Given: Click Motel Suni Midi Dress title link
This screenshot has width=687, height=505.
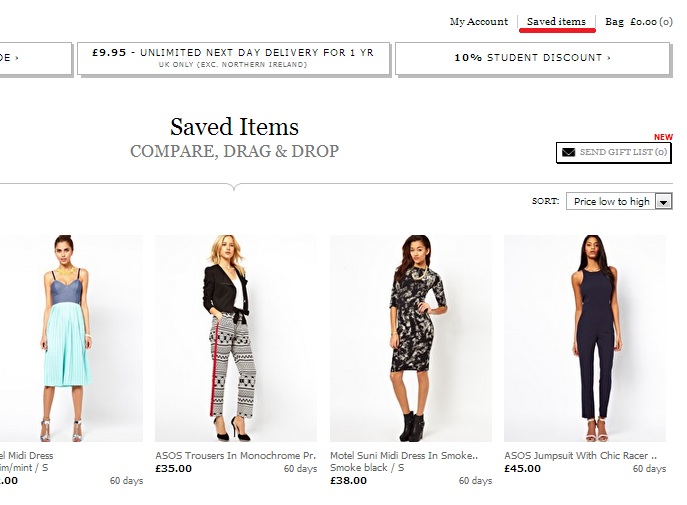Looking at the screenshot, I should click(404, 456).
